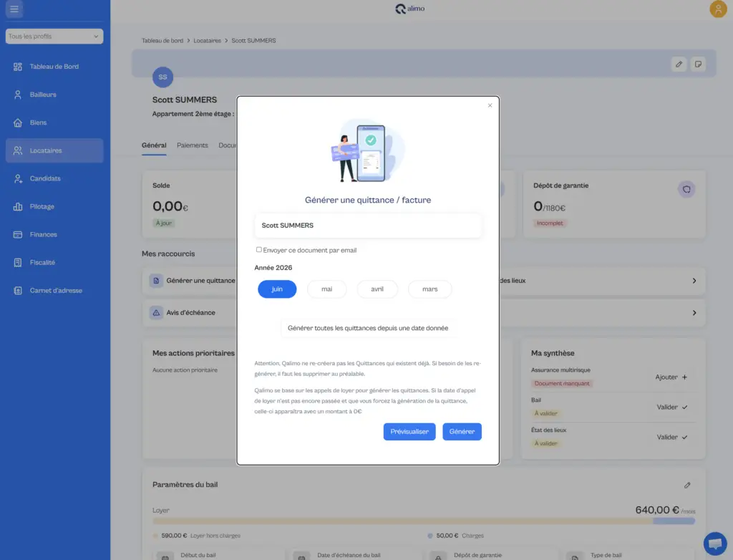Click the Dépôt de garantie shield icon
This screenshot has width=733, height=560.
click(686, 190)
